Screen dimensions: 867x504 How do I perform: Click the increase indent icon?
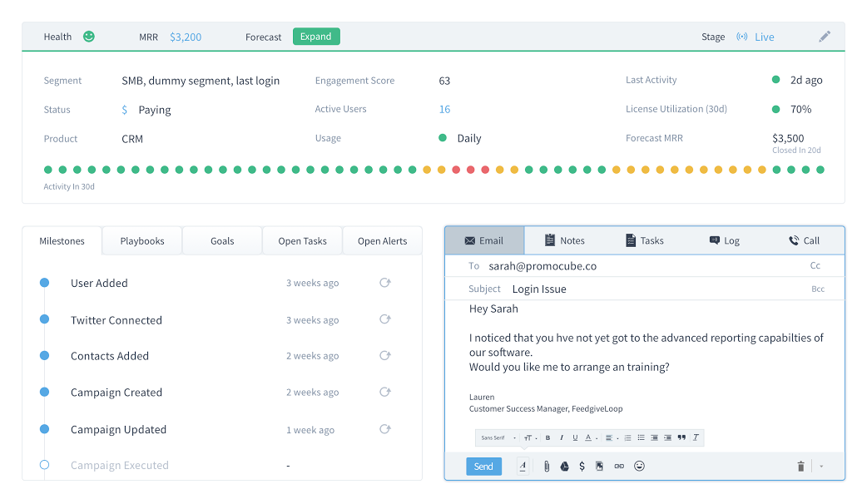(668, 437)
